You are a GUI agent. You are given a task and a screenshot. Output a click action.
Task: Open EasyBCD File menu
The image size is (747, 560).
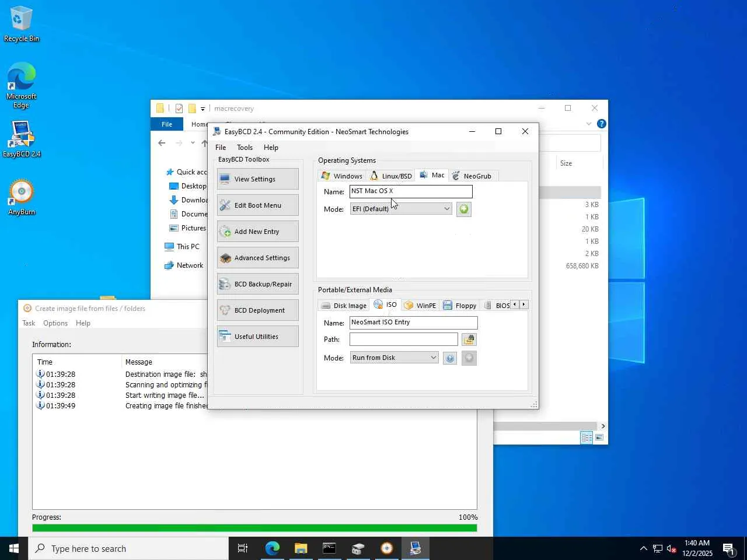click(221, 148)
